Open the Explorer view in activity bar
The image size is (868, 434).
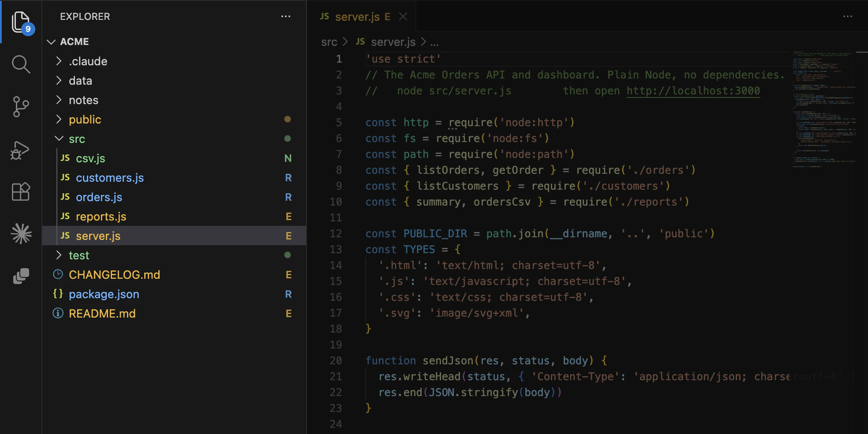(21, 22)
